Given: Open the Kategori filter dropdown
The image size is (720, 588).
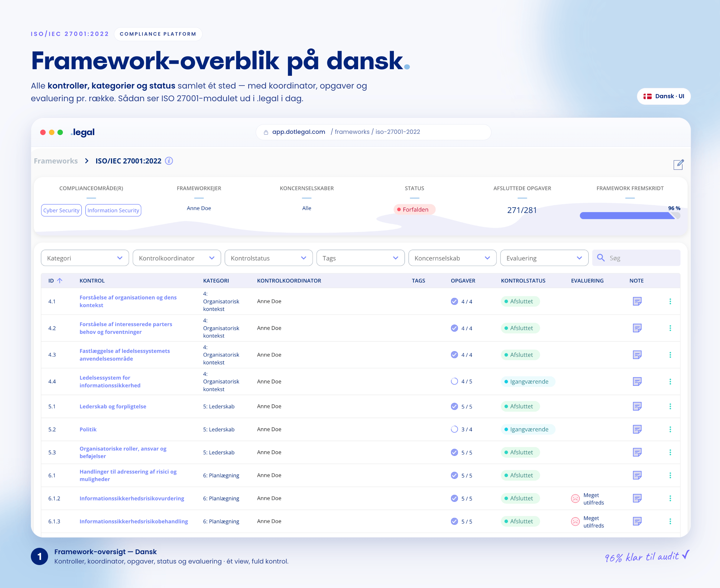Looking at the screenshot, I should click(84, 258).
